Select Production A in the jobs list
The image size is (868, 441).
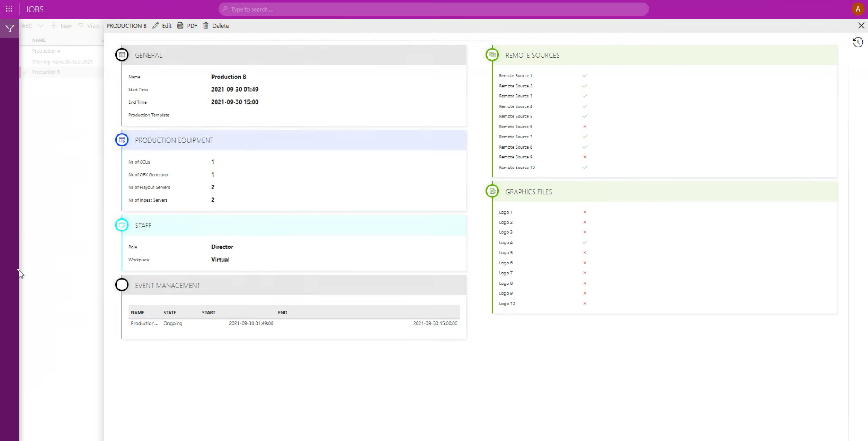(46, 51)
